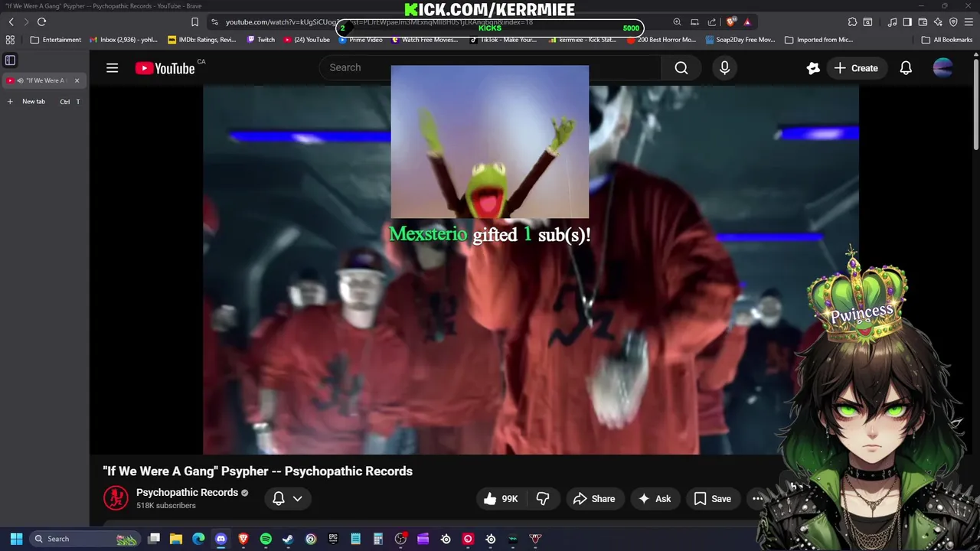Open YouTube notifications bell
This screenshot has height=551, width=980.
(x=906, y=68)
